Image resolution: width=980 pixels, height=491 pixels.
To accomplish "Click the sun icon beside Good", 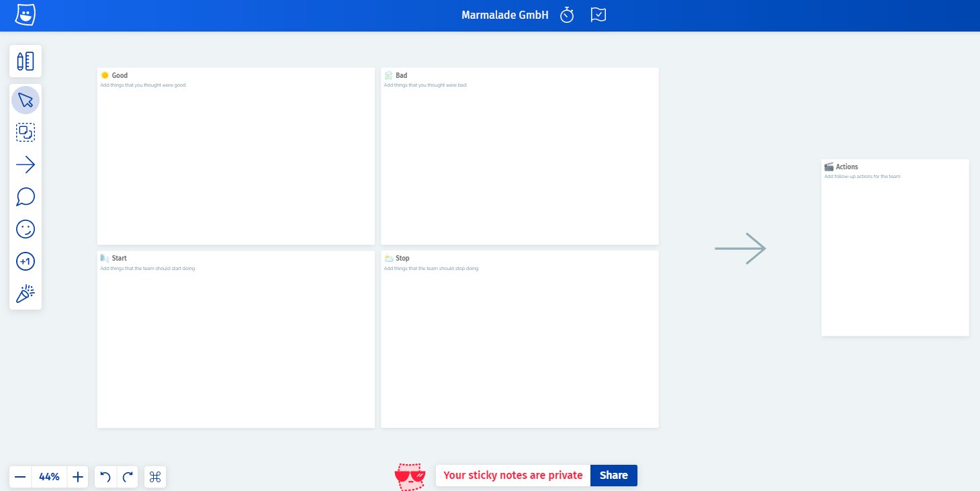I will coord(105,75).
